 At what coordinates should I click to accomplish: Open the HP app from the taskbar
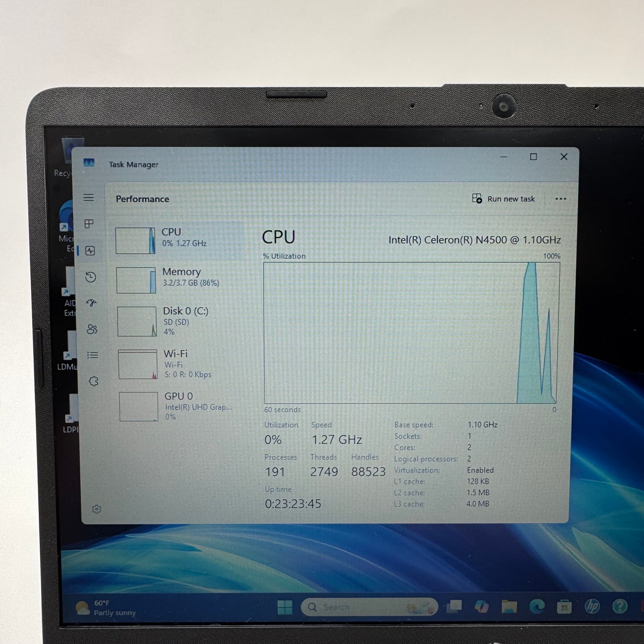pos(592,606)
